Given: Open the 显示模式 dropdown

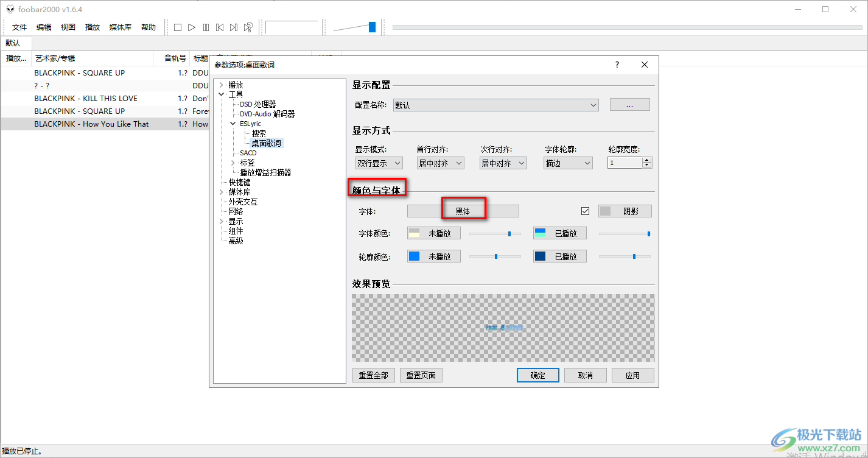Looking at the screenshot, I should click(379, 163).
